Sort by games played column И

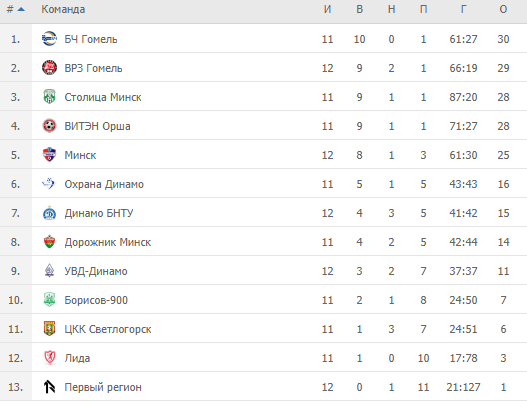(x=327, y=9)
